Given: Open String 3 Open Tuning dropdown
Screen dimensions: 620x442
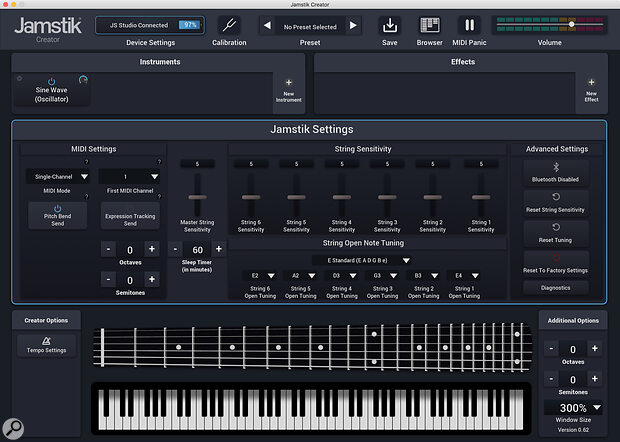Looking at the screenshot, I should pyautogui.click(x=382, y=275).
